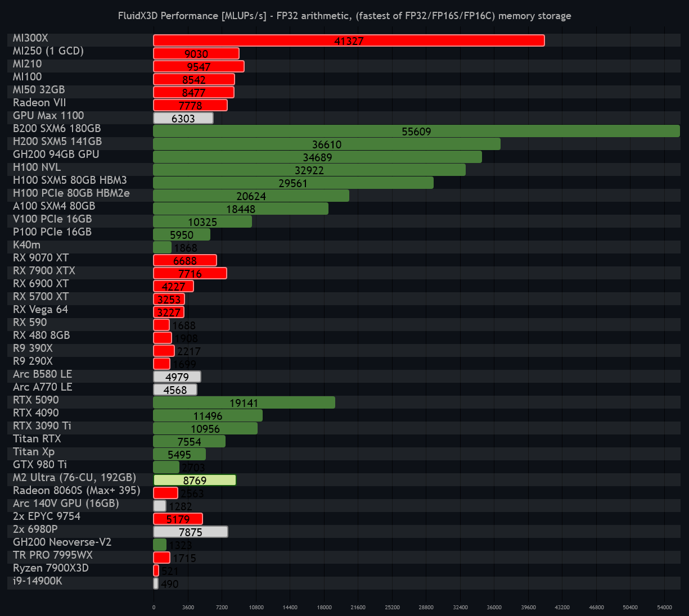Select the GTX 980 Ti label
The image size is (689, 616).
coord(40,465)
